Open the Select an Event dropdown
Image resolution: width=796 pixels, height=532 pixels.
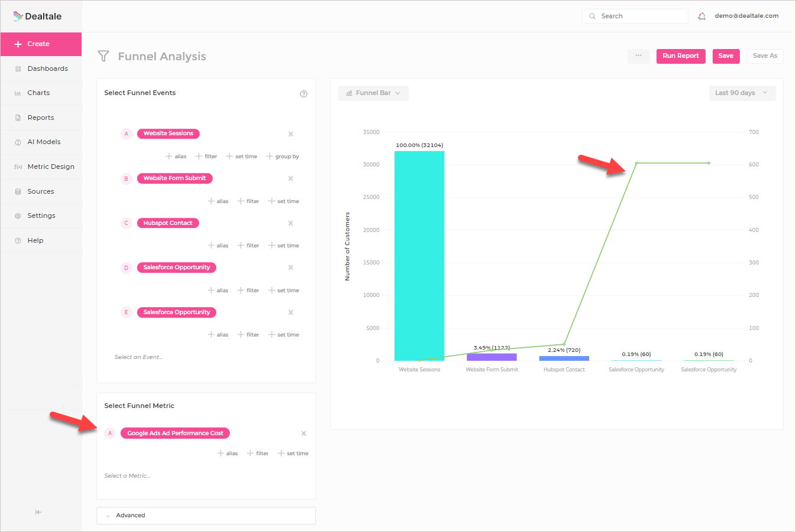tap(139, 357)
